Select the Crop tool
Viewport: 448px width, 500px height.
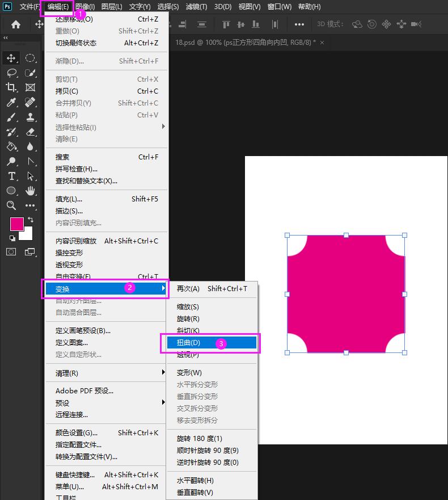point(11,87)
